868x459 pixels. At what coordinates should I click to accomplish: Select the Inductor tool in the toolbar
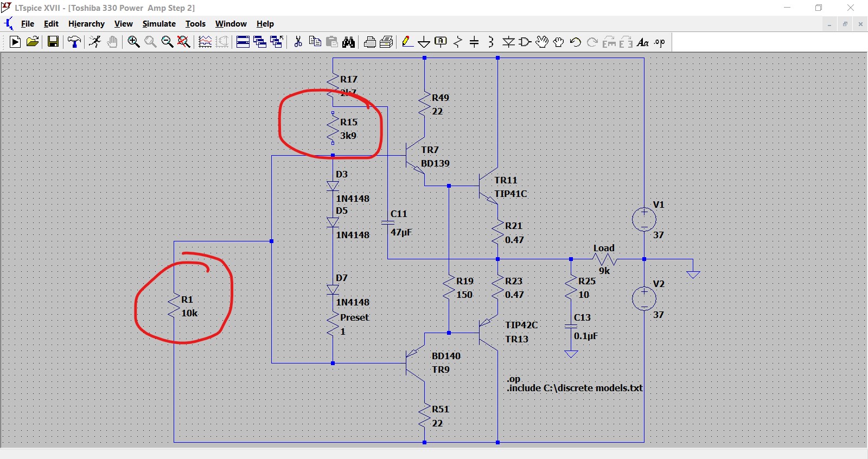coord(491,42)
